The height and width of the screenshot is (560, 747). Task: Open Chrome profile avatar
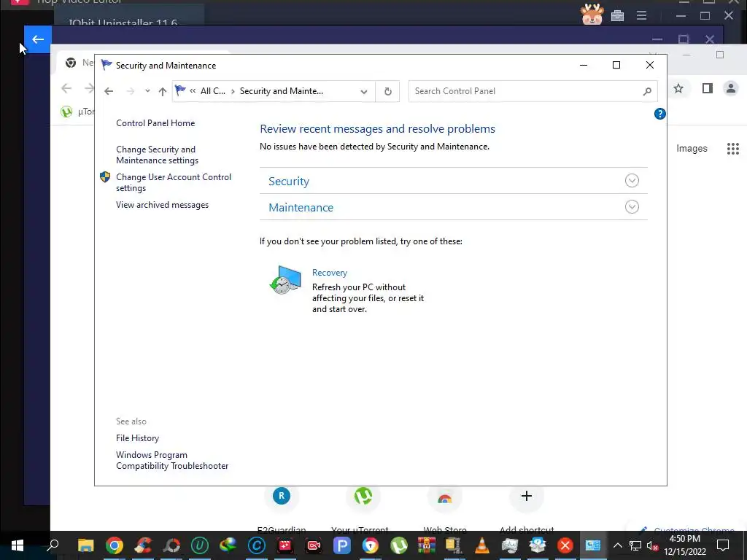point(730,88)
